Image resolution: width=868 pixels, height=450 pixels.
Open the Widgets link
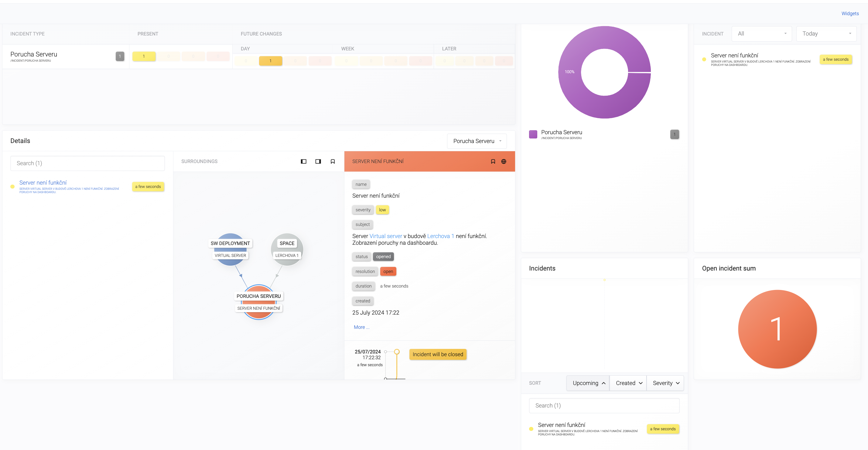click(850, 13)
